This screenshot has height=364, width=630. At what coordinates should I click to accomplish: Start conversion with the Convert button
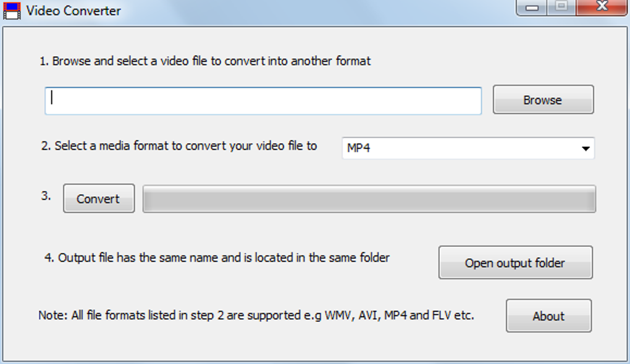pos(98,199)
